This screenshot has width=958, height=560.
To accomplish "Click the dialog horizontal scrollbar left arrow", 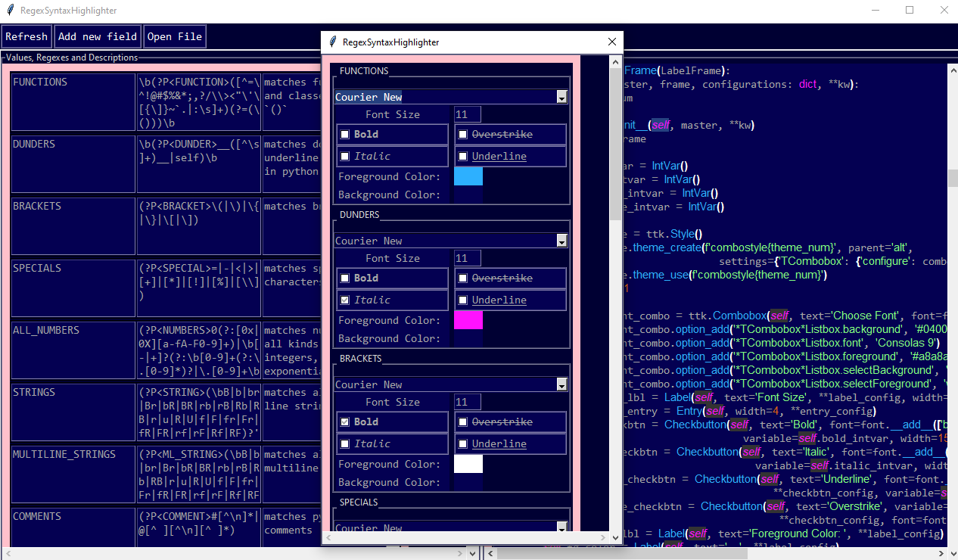I will pos(328,538).
